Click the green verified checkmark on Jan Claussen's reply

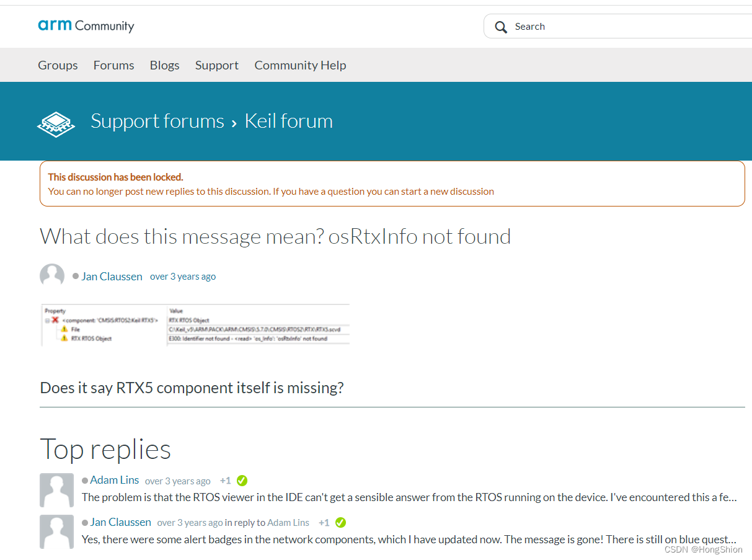[x=340, y=523]
